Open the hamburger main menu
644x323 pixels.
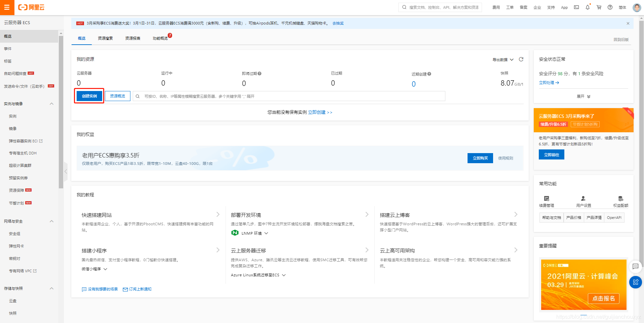(7, 7)
